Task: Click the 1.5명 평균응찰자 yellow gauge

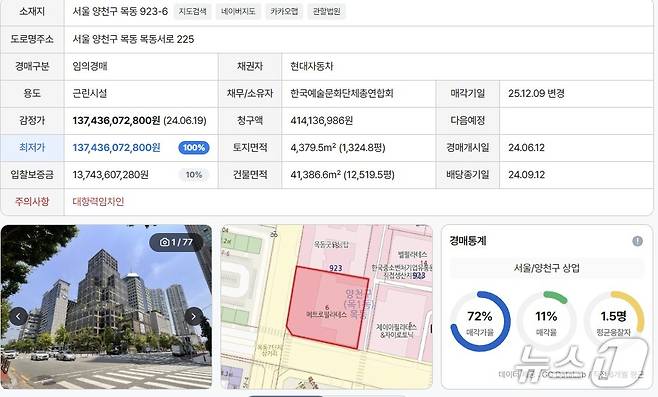Action: pyautogui.click(x=614, y=321)
